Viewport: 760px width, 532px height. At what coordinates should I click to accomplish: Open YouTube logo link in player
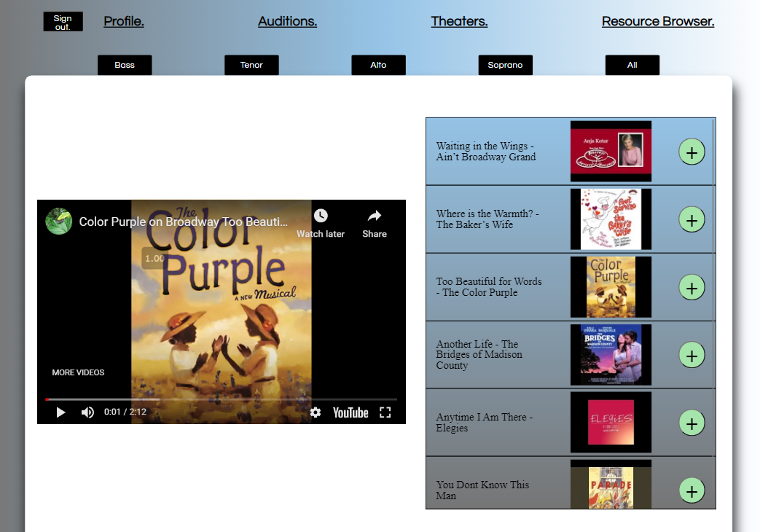pyautogui.click(x=350, y=412)
